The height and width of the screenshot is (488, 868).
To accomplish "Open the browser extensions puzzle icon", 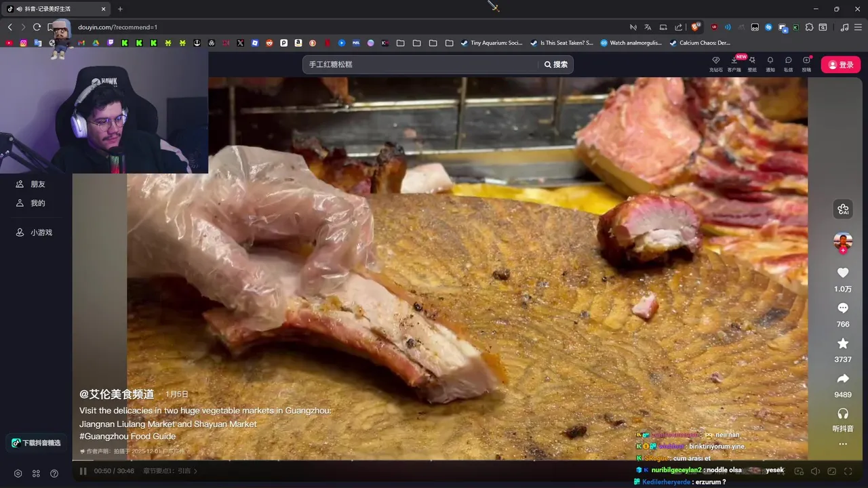I will coord(810,27).
